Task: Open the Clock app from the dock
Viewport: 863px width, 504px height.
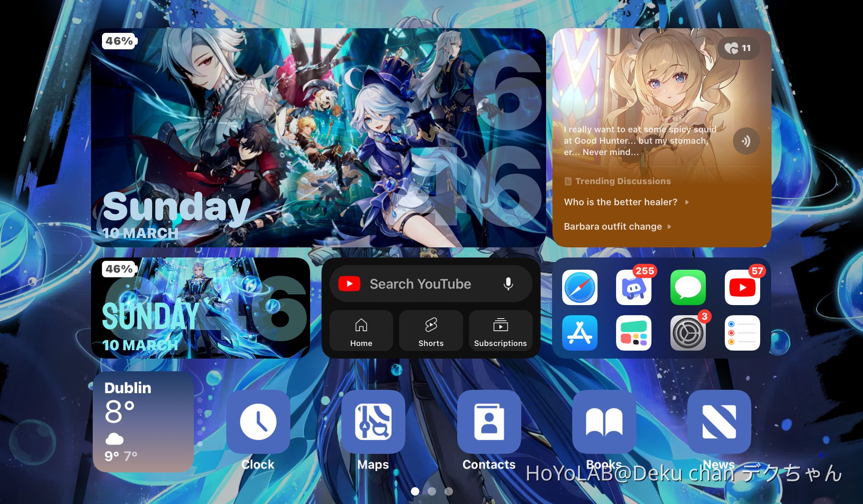Action: [258, 423]
